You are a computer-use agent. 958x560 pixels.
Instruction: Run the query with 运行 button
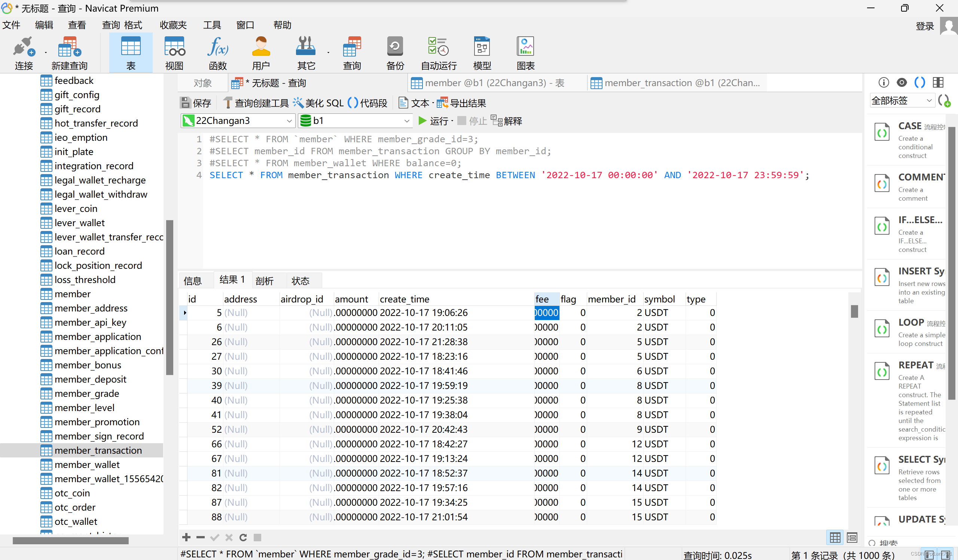pos(433,121)
